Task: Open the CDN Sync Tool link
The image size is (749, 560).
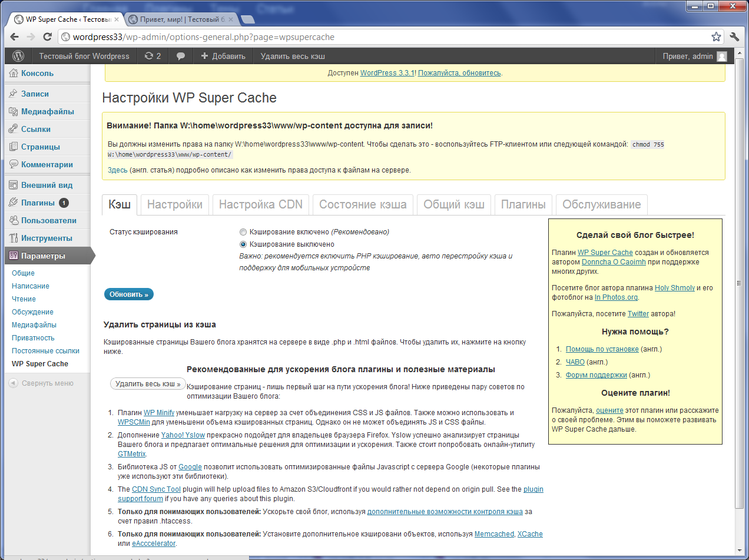Action: pos(156,489)
